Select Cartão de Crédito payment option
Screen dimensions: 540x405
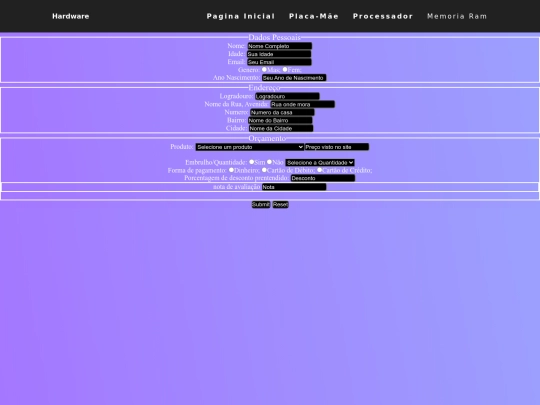[319, 170]
